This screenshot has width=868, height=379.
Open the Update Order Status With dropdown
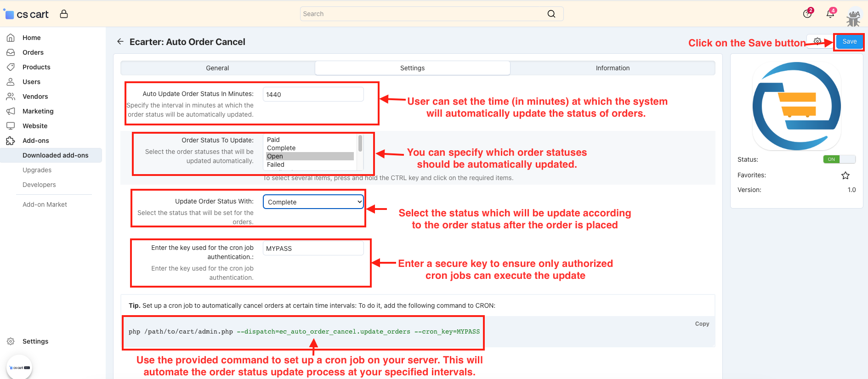(313, 202)
